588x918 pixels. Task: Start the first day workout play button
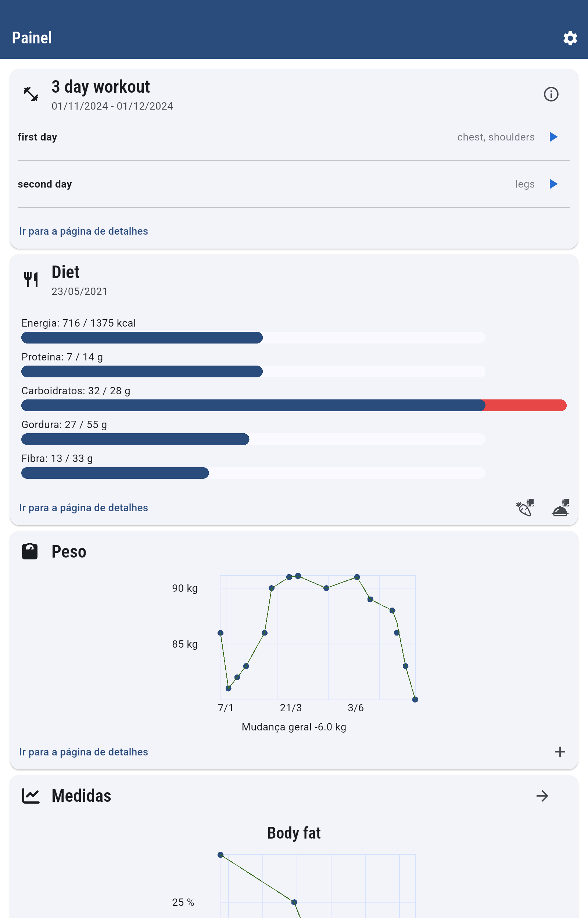pyautogui.click(x=553, y=137)
